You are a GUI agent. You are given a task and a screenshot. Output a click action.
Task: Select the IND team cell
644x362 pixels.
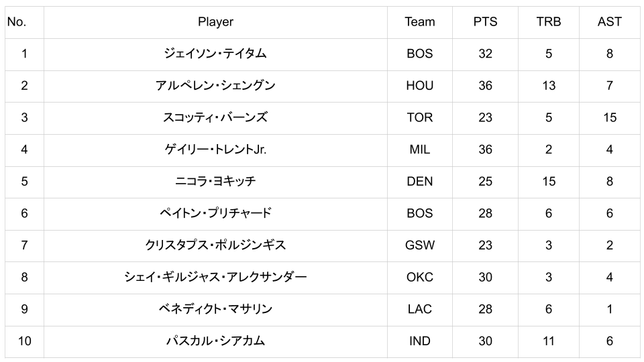coord(419,341)
